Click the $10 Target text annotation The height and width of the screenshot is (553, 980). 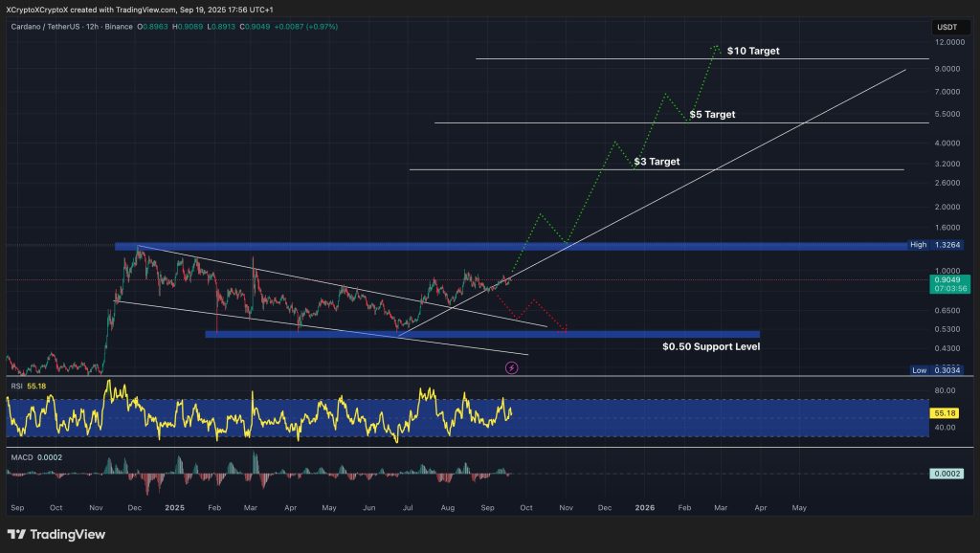point(753,50)
